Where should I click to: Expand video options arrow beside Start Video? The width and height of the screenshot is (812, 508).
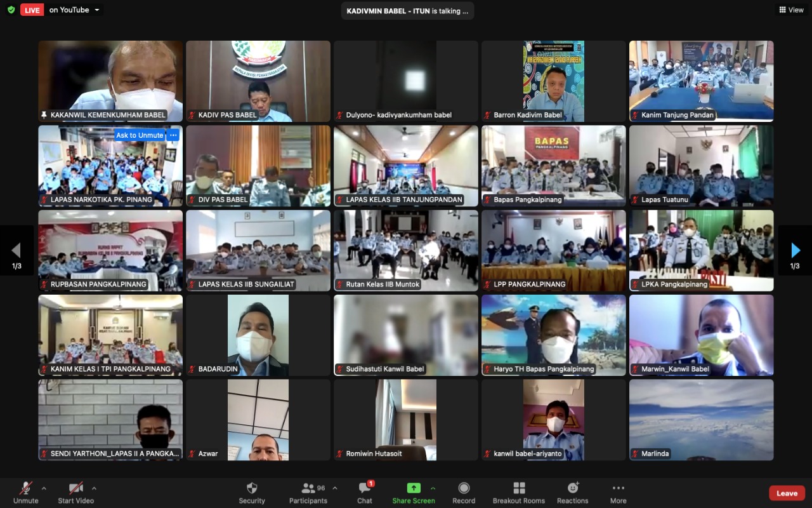click(x=94, y=488)
